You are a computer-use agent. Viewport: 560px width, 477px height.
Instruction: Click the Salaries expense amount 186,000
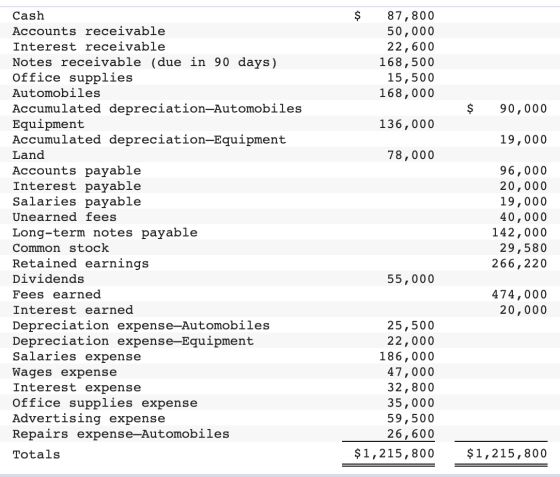point(407,356)
